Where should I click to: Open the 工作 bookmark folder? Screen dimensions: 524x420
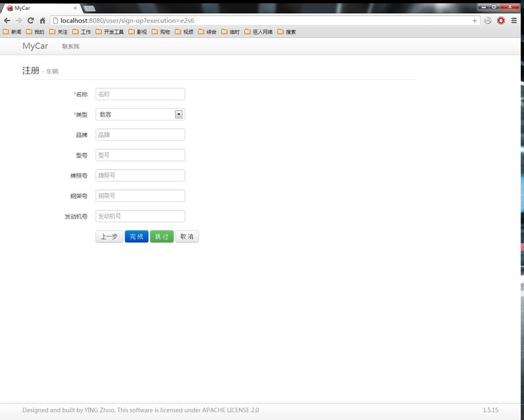coord(81,31)
